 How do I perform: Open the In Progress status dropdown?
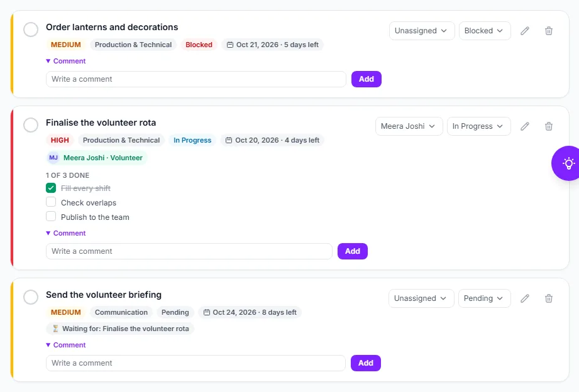[478, 126]
